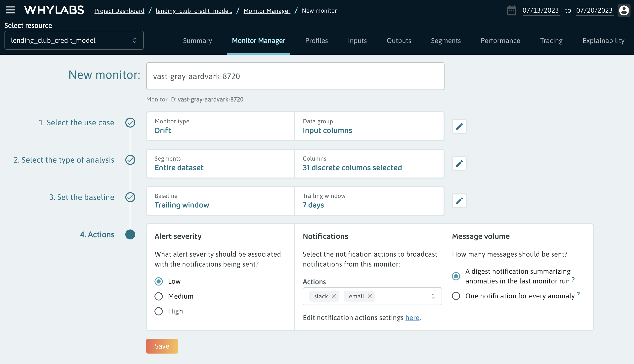Edit the use case with pencil icon
The image size is (634, 364).
pyautogui.click(x=459, y=126)
